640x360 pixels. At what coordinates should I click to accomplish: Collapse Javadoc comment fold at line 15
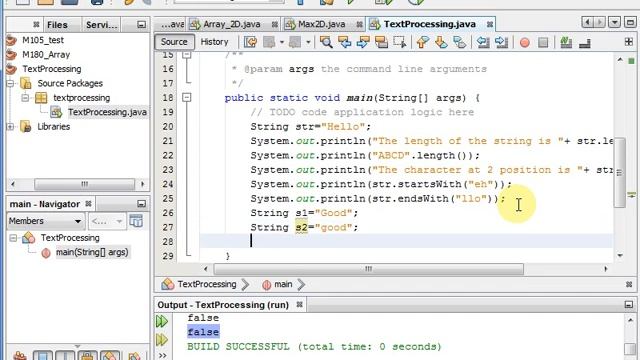[x=187, y=55]
